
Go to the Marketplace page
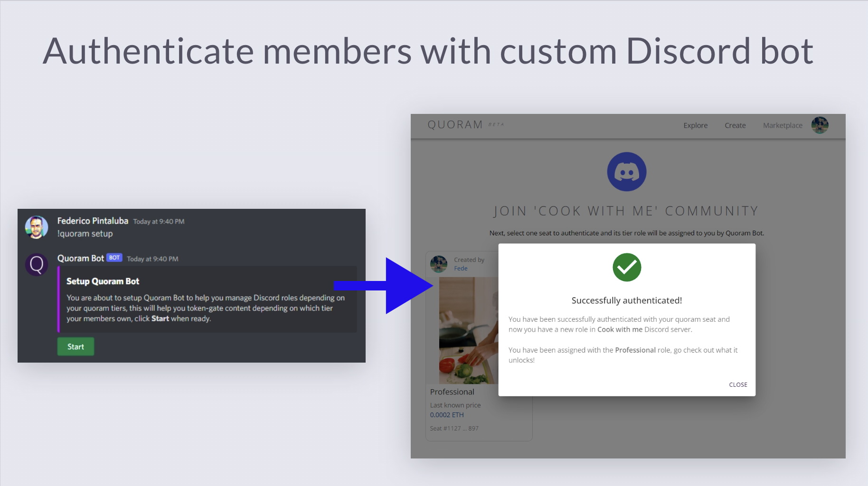coord(783,125)
